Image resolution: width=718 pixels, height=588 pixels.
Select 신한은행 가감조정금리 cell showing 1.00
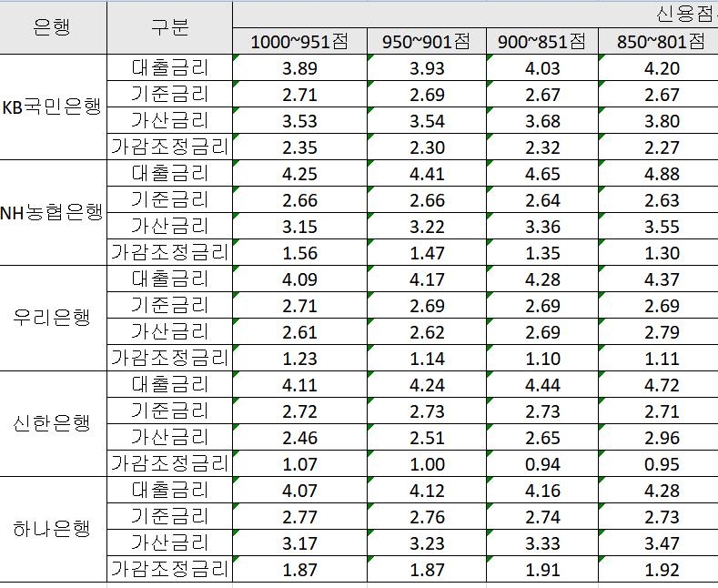(426, 464)
